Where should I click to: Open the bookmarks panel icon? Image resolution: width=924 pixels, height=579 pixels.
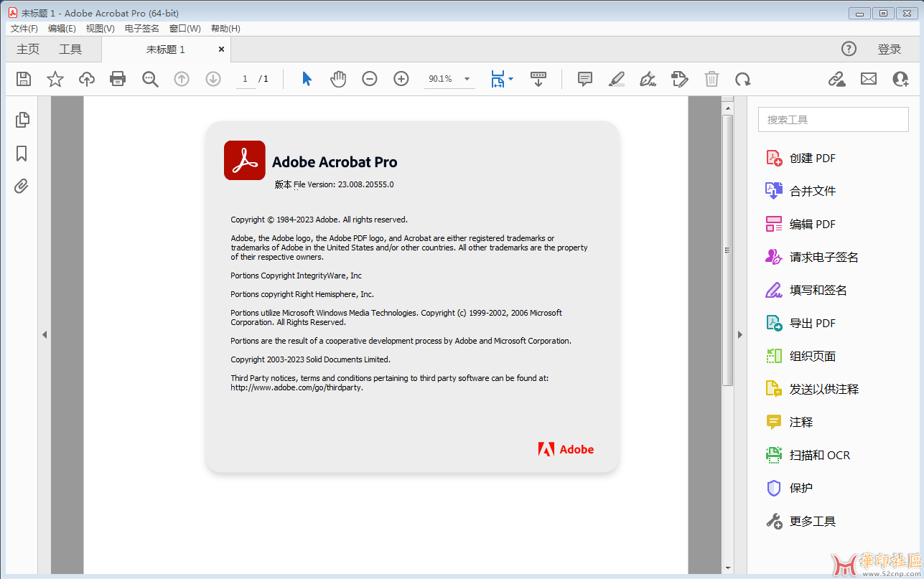[22, 154]
